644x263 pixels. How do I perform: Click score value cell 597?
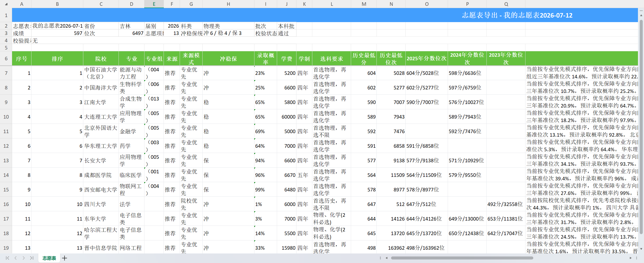57,33
